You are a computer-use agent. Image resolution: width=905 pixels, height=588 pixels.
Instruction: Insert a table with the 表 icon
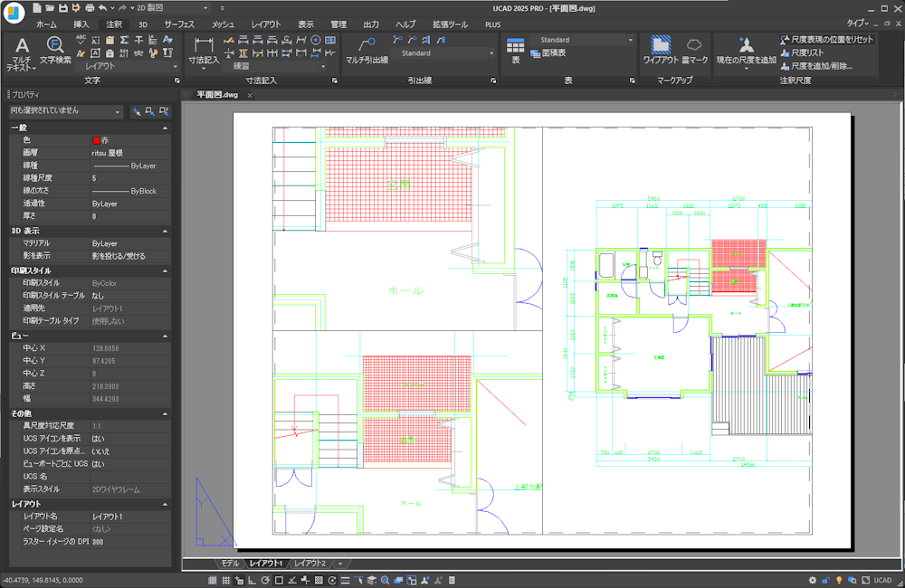516,51
